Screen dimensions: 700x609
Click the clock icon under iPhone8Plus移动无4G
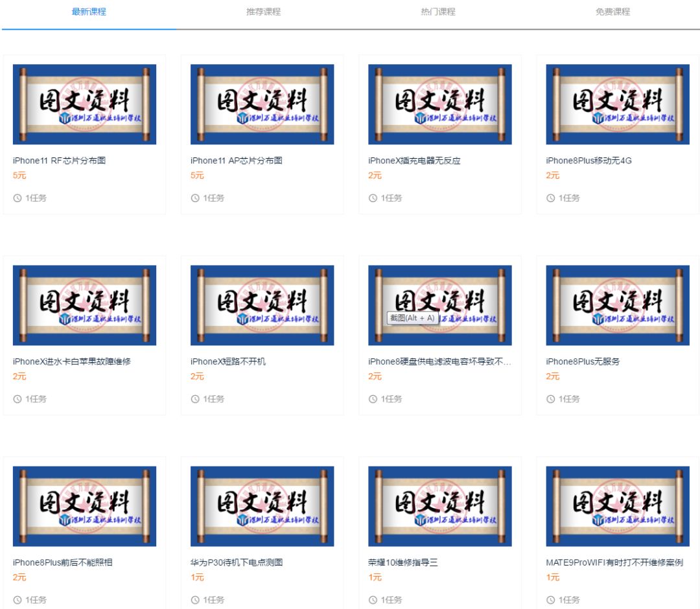tap(550, 198)
